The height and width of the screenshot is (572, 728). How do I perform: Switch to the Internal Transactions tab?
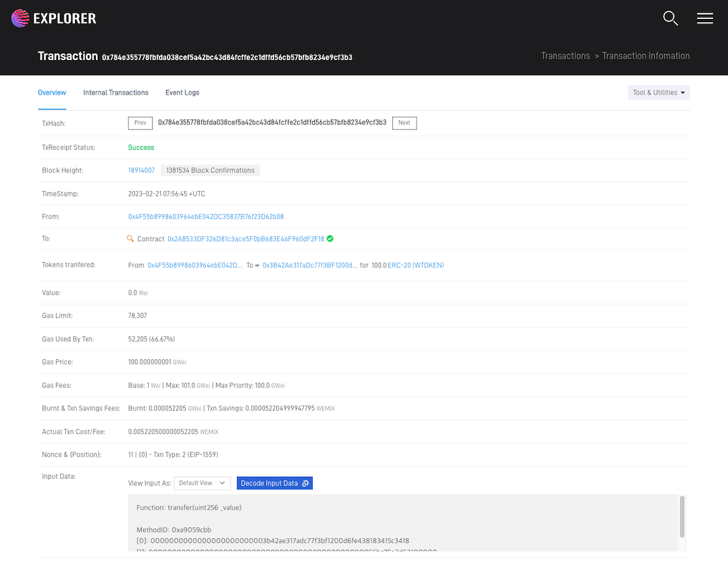click(115, 93)
